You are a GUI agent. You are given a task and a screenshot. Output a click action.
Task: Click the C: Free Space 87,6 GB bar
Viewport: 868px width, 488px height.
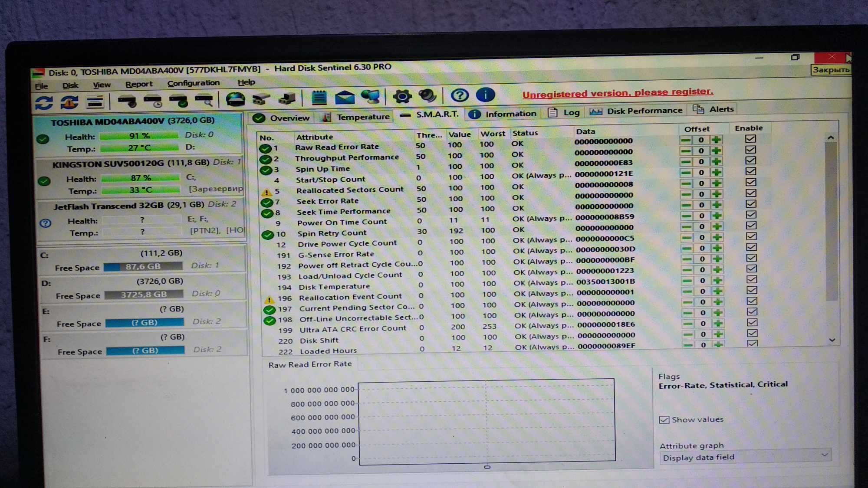click(x=143, y=267)
